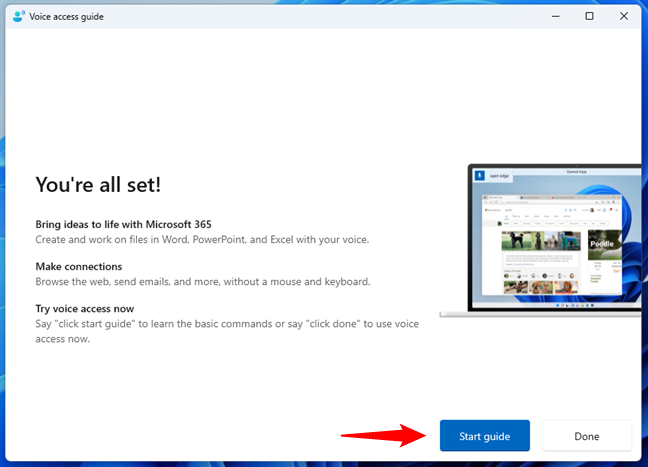Click the "Browse the web, send emails" description
Image resolution: width=648 pixels, height=467 pixels.
click(202, 282)
